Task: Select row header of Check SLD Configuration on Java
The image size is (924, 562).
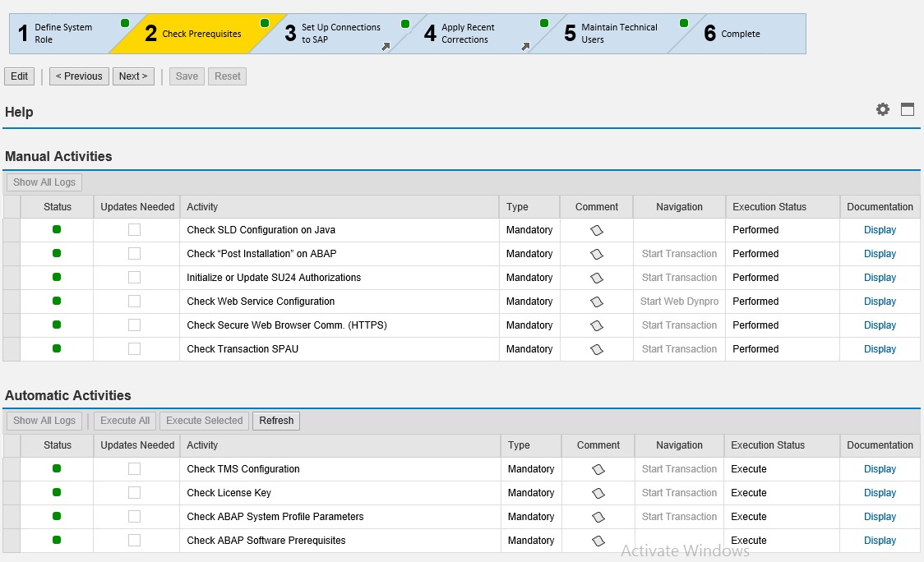Action: [12, 230]
